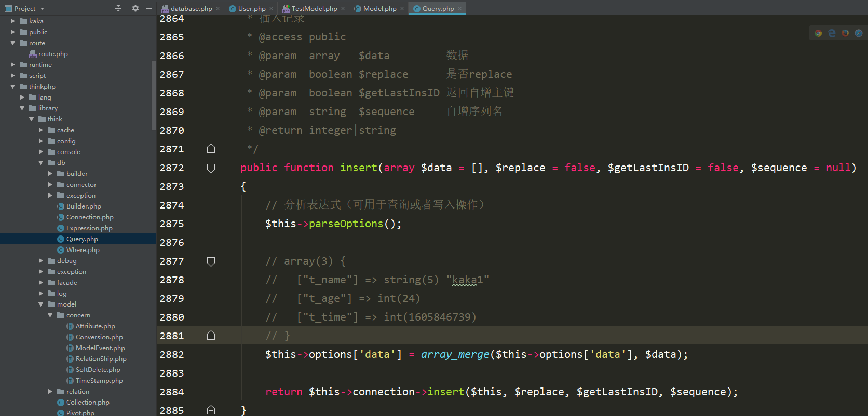Collapse the concern folder
The height and width of the screenshot is (416, 868).
tap(50, 315)
